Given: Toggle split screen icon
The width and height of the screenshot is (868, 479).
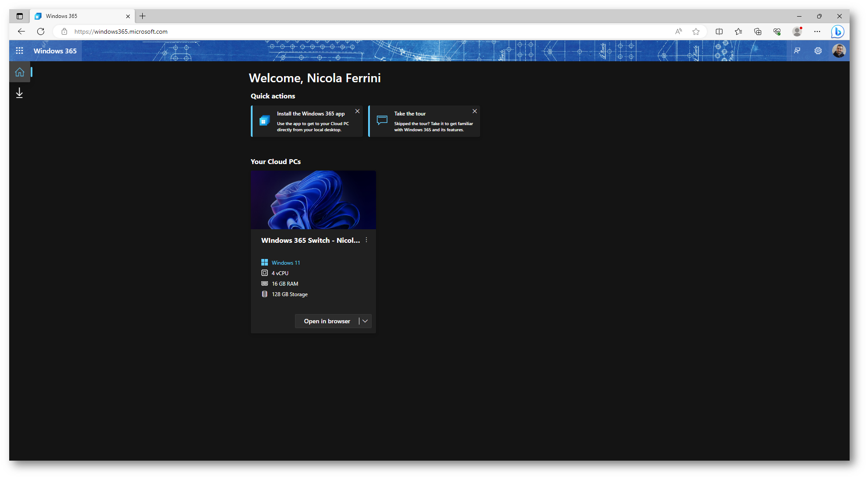Looking at the screenshot, I should (x=719, y=31).
